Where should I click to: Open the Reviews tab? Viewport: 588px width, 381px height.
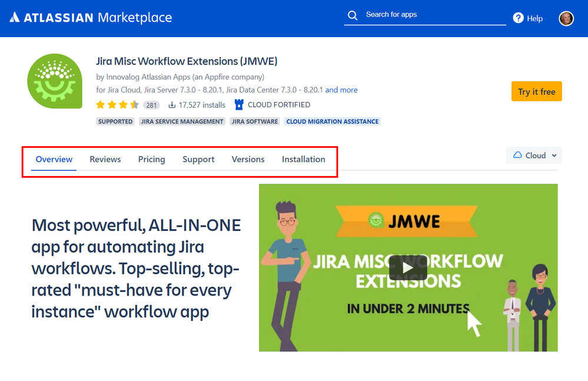(105, 160)
